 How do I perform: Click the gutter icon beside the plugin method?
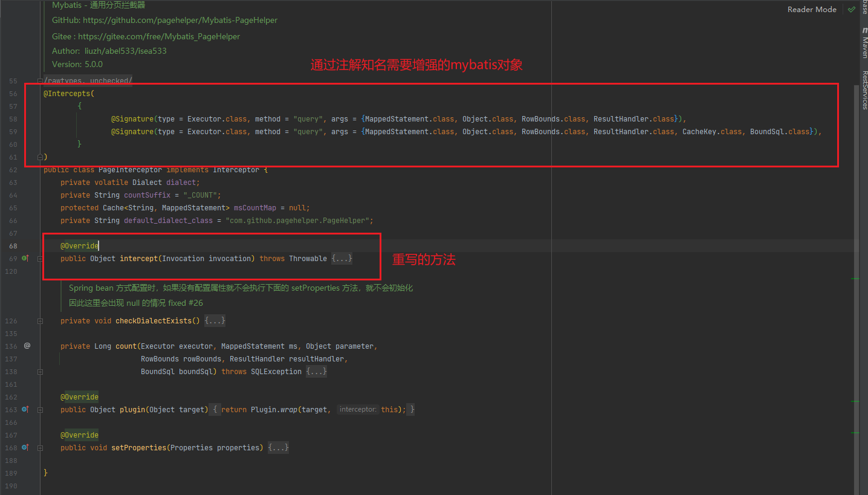25,410
